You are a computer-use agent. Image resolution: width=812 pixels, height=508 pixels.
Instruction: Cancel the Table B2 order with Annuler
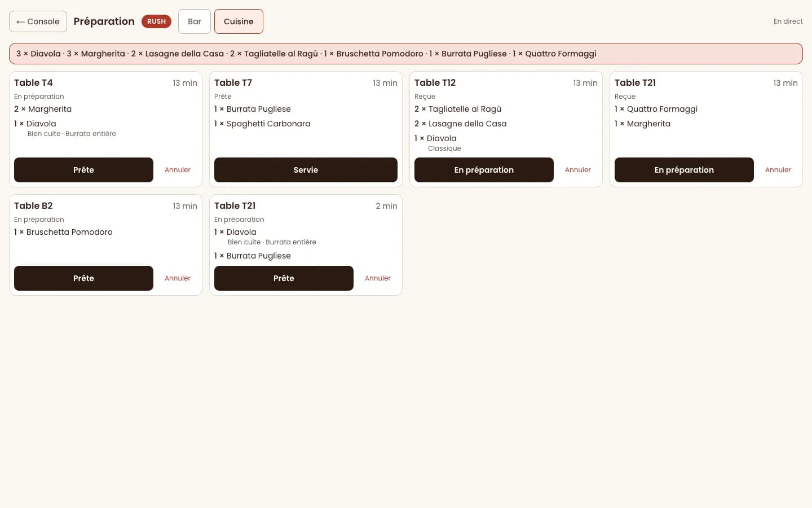coord(178,278)
